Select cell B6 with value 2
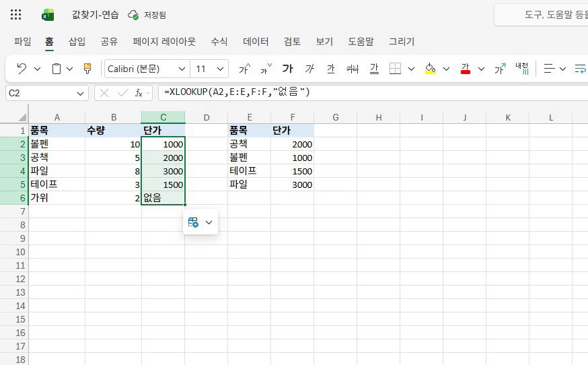The width and height of the screenshot is (588, 365). [113, 198]
